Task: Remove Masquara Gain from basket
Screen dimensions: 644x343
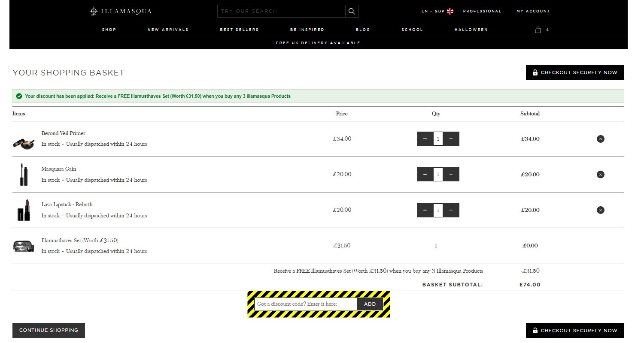Action: coord(600,175)
